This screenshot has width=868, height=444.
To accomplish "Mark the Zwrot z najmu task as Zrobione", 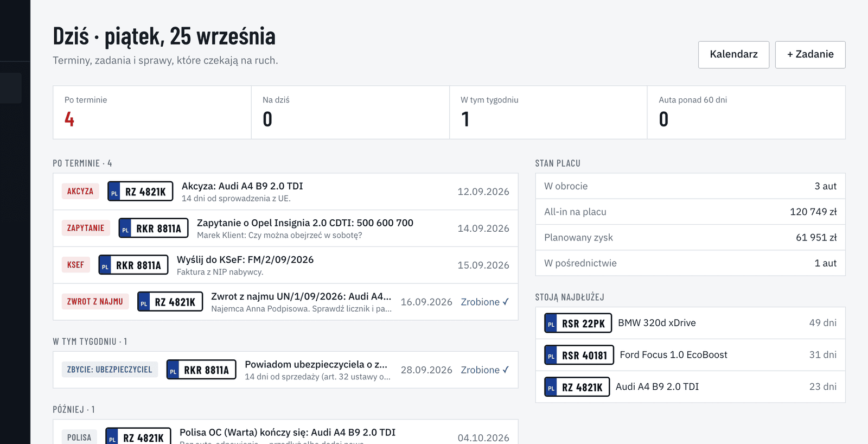I will [x=485, y=302].
